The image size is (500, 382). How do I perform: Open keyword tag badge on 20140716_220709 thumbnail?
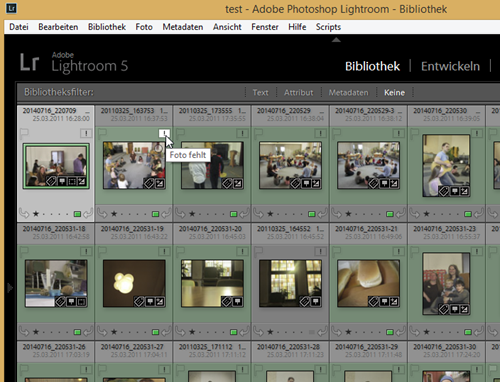(x=51, y=181)
